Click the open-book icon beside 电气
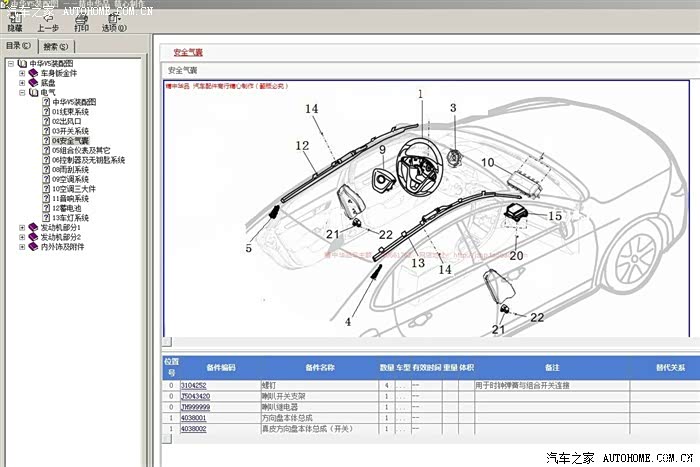The height and width of the screenshot is (467, 700). point(33,92)
